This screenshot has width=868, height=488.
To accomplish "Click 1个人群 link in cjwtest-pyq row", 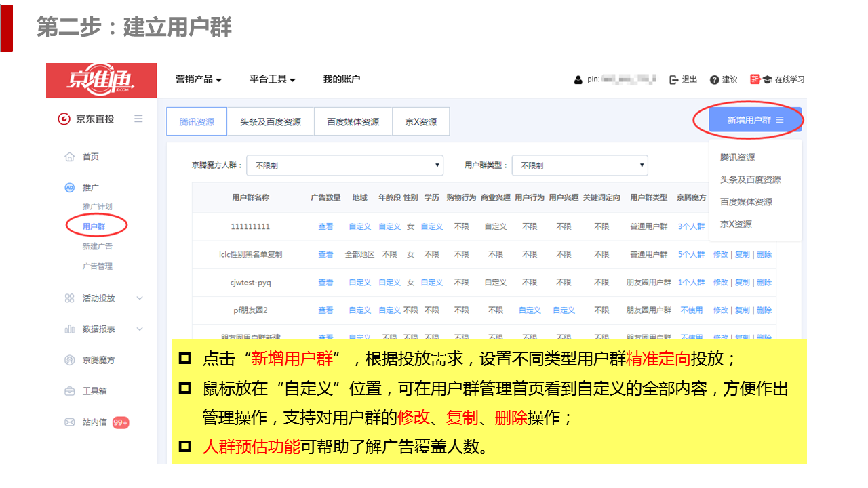I will (x=692, y=283).
